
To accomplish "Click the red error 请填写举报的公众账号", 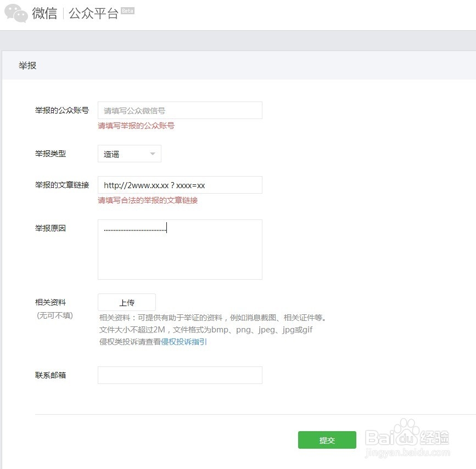I will point(136,126).
